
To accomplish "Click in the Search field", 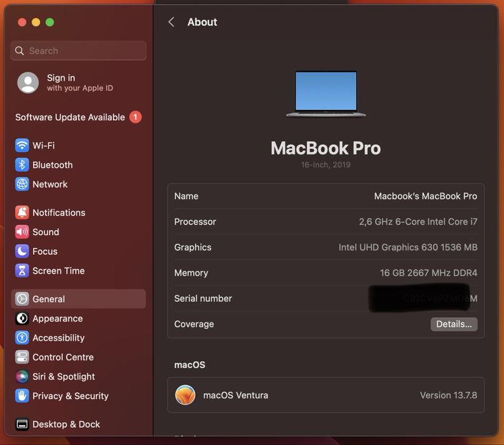I will pos(78,51).
